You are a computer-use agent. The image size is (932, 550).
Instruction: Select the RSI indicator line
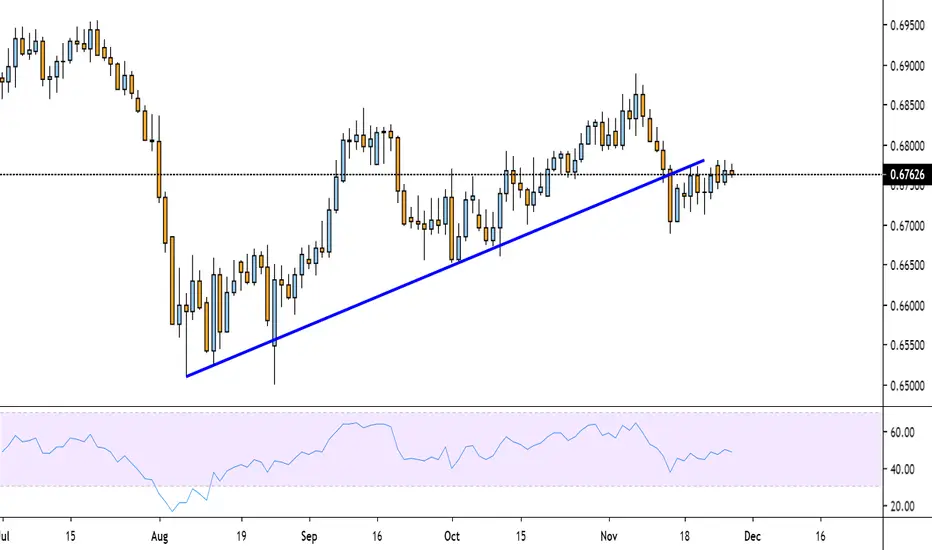369,424
